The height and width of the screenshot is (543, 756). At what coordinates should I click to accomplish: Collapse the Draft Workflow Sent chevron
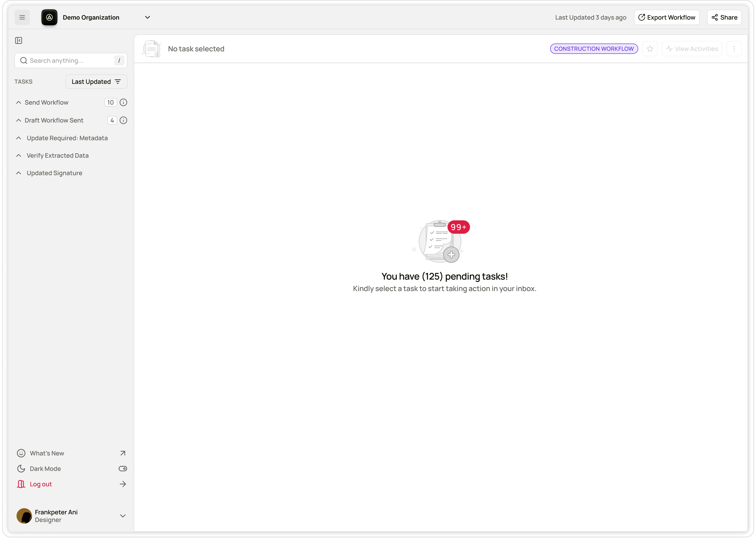pyautogui.click(x=19, y=120)
